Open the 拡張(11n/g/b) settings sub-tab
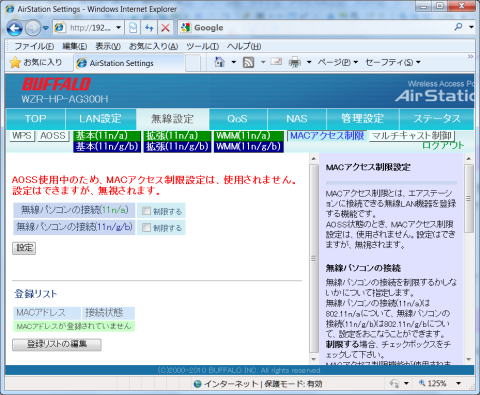The image size is (480, 395). click(177, 147)
